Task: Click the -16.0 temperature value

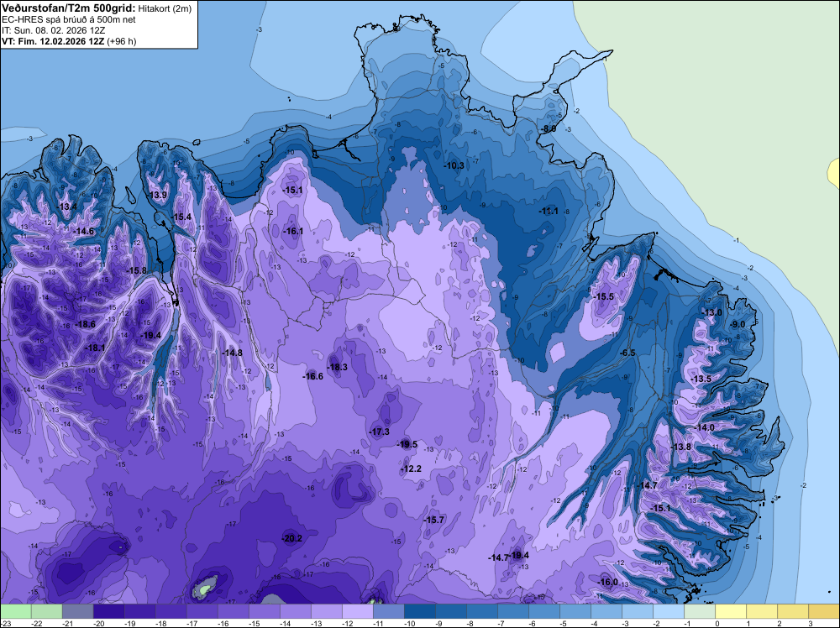Action: tap(608, 582)
